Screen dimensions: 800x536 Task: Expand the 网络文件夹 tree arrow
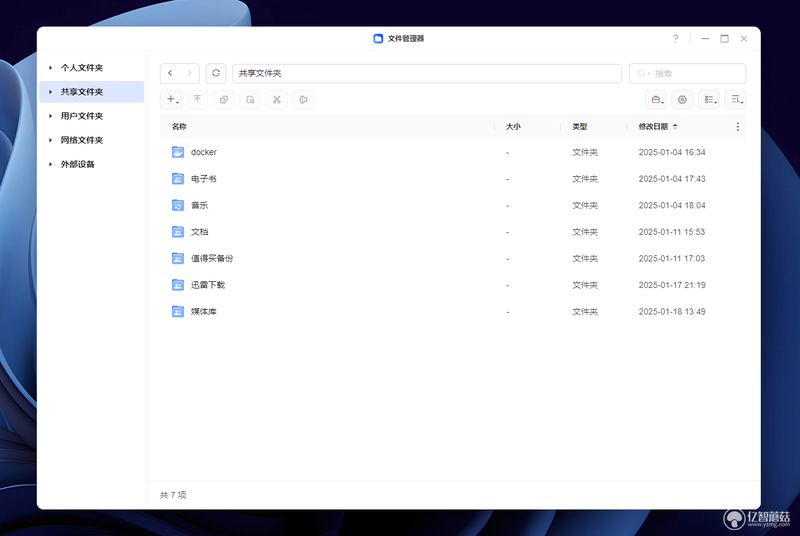click(50, 140)
